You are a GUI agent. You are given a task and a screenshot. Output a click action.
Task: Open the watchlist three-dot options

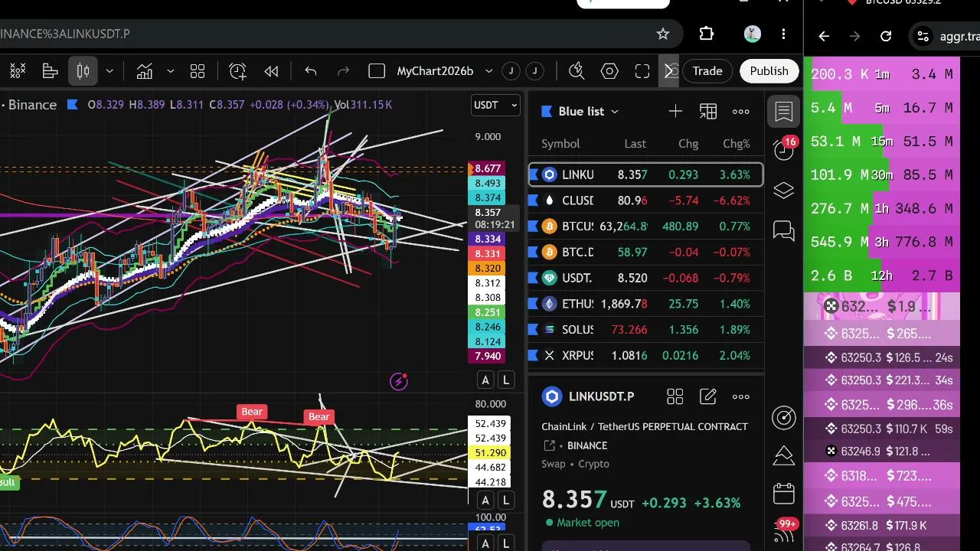[x=740, y=112]
